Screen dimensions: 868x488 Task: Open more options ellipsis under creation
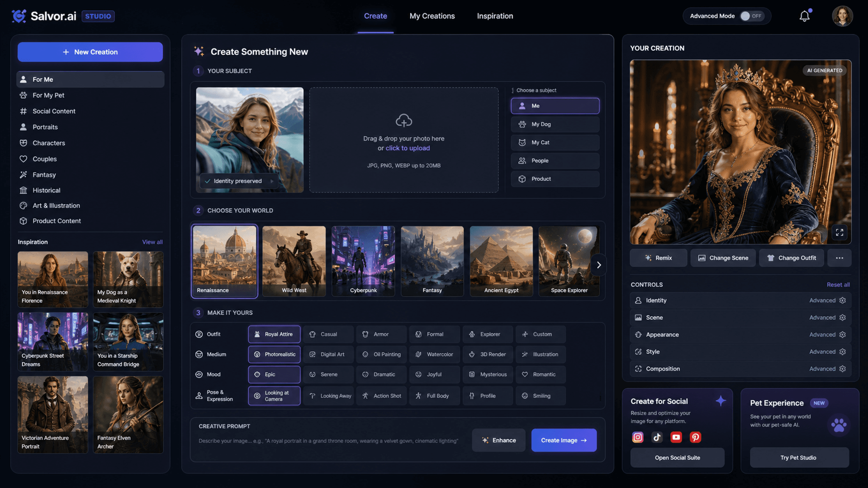(839, 258)
